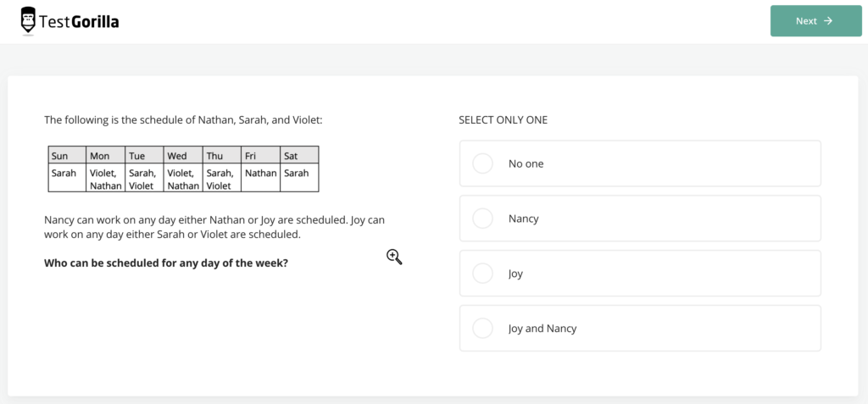The width and height of the screenshot is (868, 404).
Task: Click the "SELECT ONLY ONE" instruction label
Action: tap(503, 120)
